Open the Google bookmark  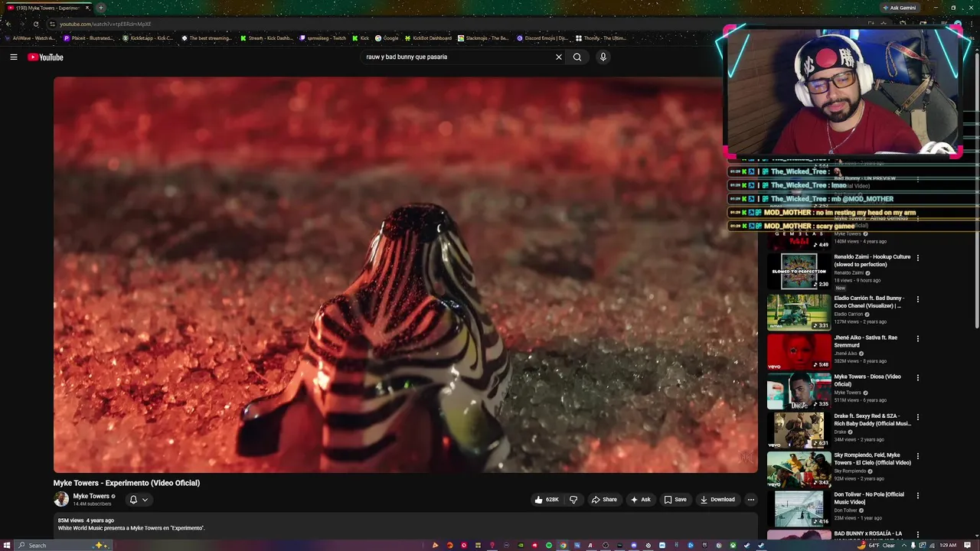[387, 37]
